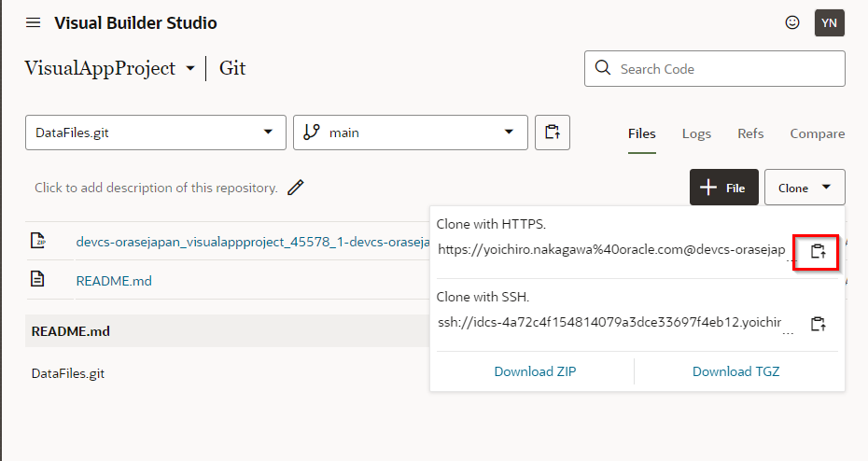The height and width of the screenshot is (461, 868).
Task: Click the Download ZIP link
Action: (x=535, y=371)
